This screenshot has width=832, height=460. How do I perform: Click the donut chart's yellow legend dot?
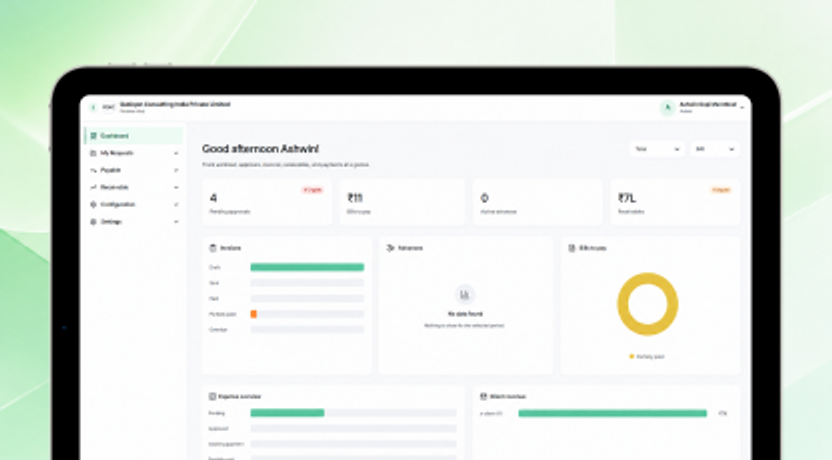pyautogui.click(x=631, y=357)
